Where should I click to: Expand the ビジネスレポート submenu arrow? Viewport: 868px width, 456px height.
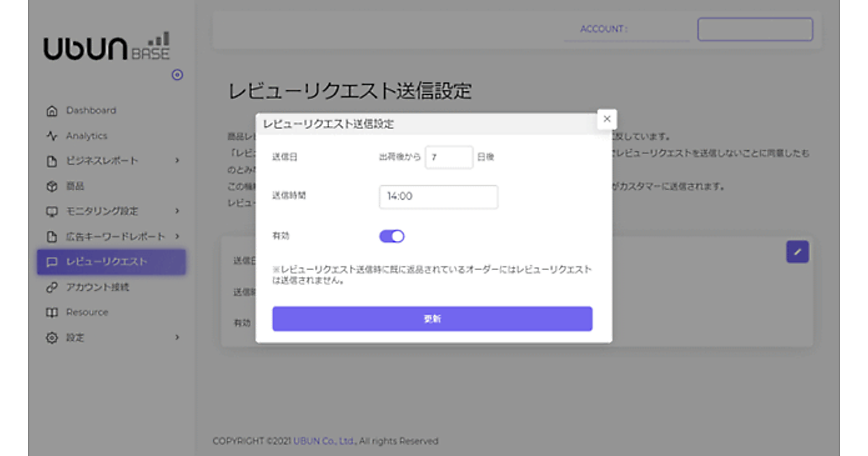[177, 161]
